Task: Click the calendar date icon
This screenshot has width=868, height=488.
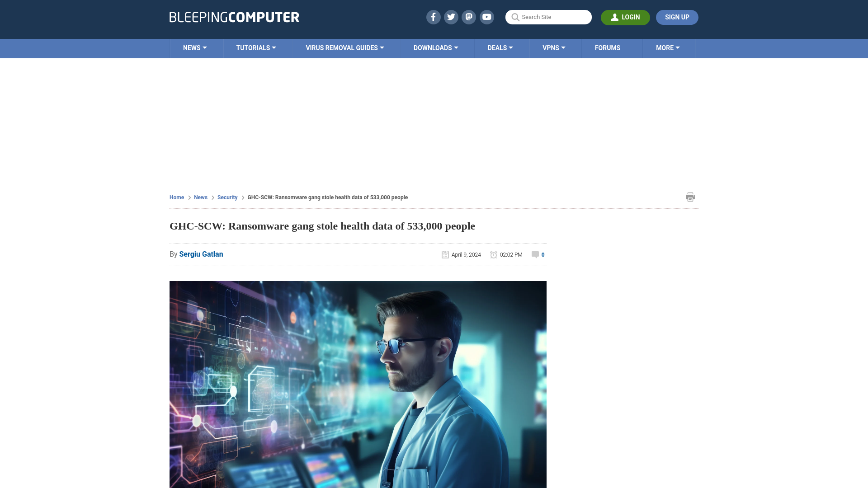Action: (x=445, y=254)
